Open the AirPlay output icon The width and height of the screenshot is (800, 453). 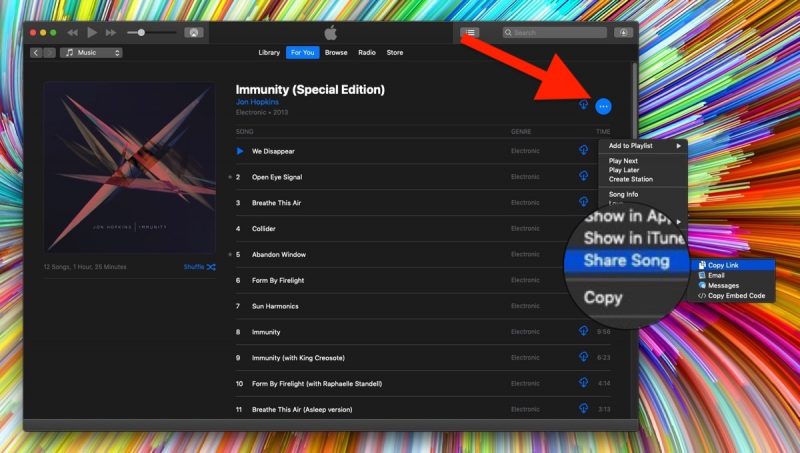[x=194, y=33]
